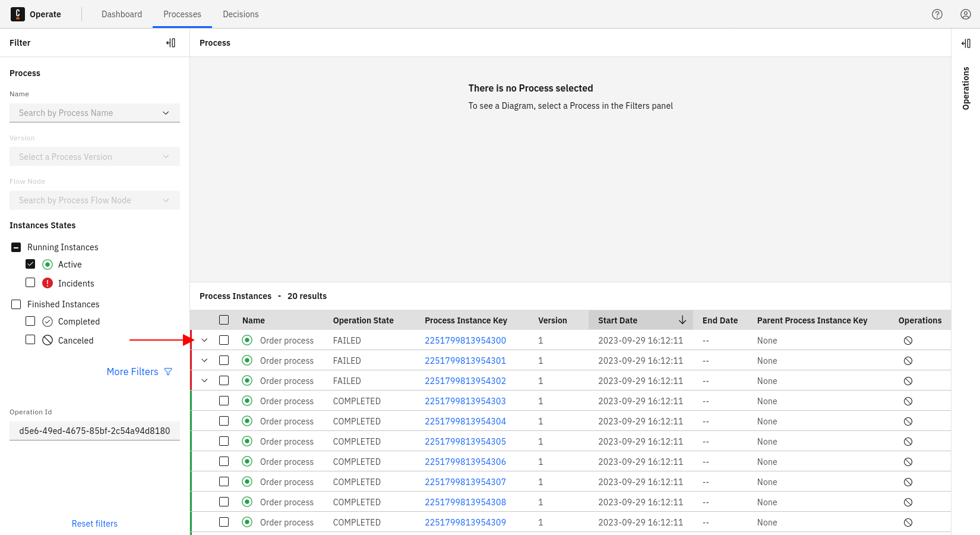
Task: Click the Completed checkmark state icon
Action: (x=48, y=321)
